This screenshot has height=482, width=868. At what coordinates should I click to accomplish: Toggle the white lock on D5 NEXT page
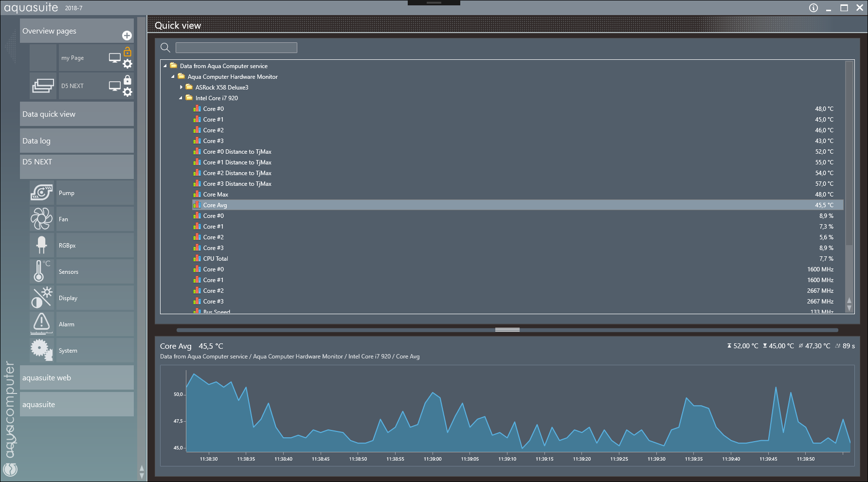coord(127,79)
